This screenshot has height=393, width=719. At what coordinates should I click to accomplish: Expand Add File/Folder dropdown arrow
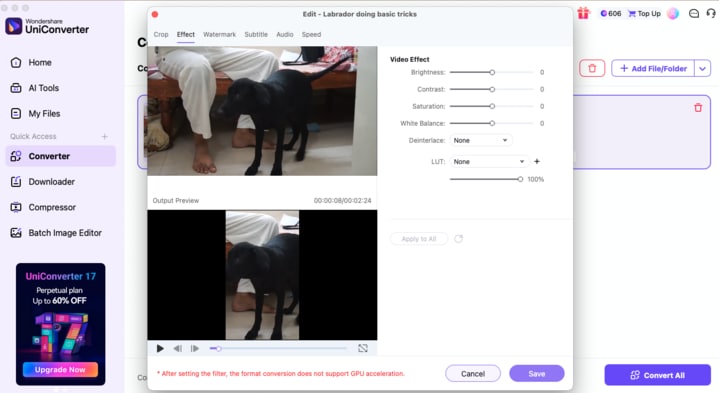click(x=702, y=69)
